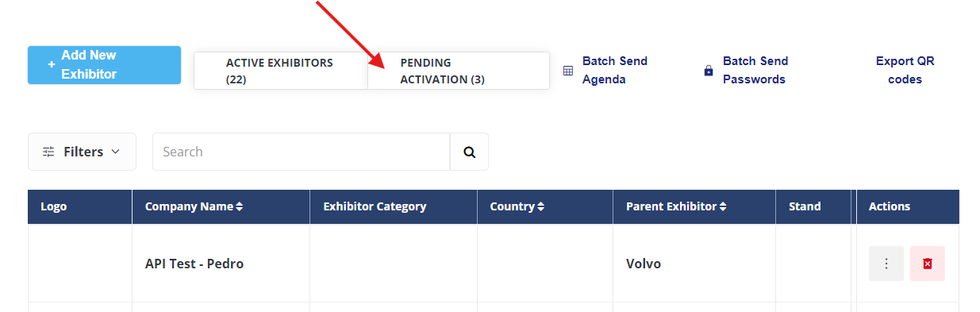Sort the Country column arrows
This screenshot has height=312, width=980.
540,206
